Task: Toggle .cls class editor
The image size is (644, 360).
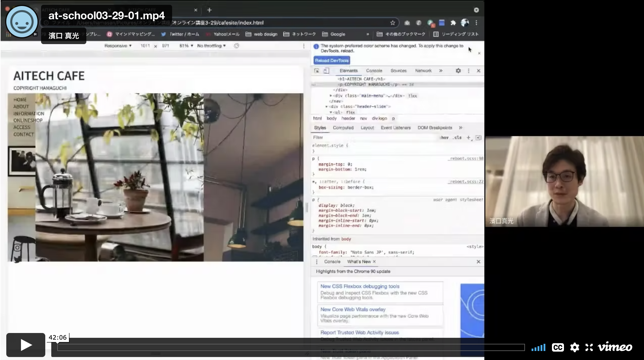Action: (457, 138)
